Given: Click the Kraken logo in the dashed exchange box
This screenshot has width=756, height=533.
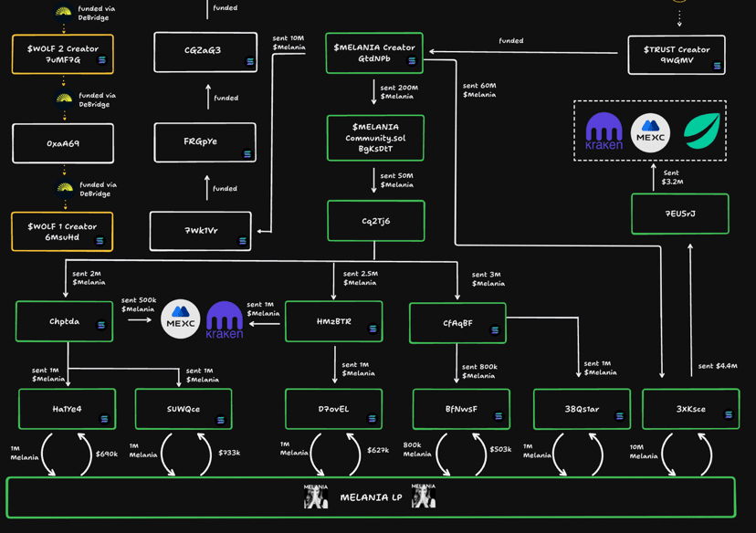Looking at the screenshot, I should pos(604,131).
